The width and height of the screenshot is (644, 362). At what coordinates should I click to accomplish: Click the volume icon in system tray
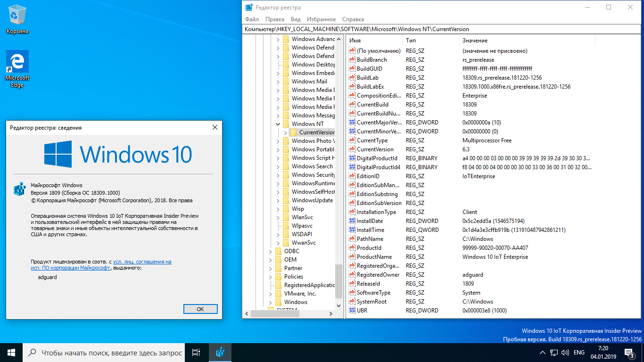pos(564,352)
